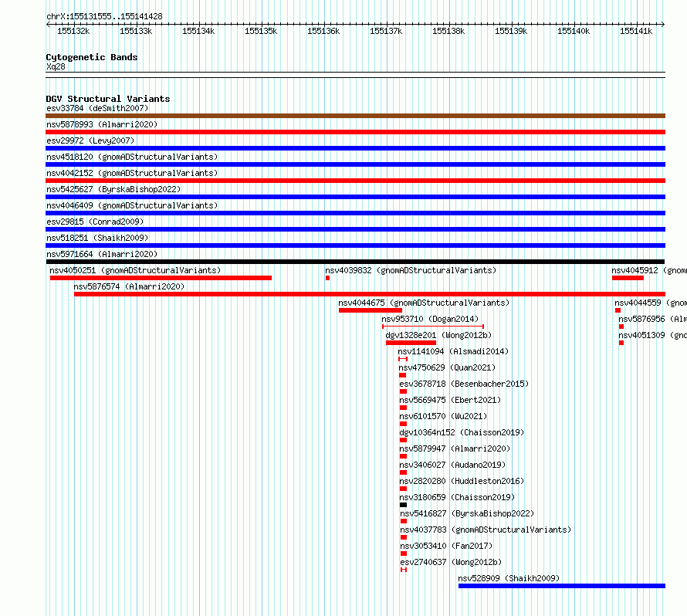Click the nsv4045912 red bar
The image size is (687, 616).
pyautogui.click(x=628, y=278)
